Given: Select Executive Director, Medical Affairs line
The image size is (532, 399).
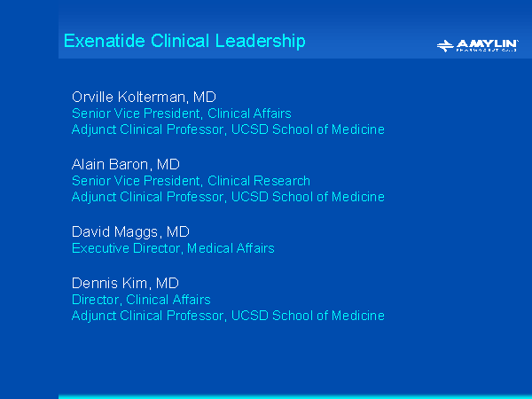Looking at the screenshot, I should [x=173, y=248].
